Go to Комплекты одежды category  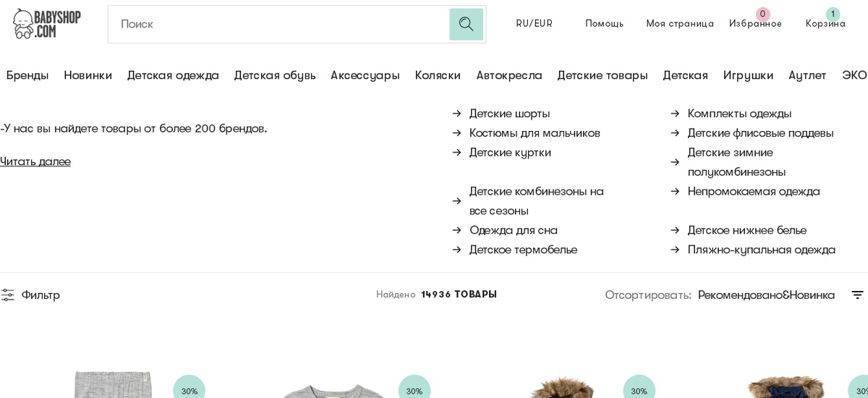(739, 114)
